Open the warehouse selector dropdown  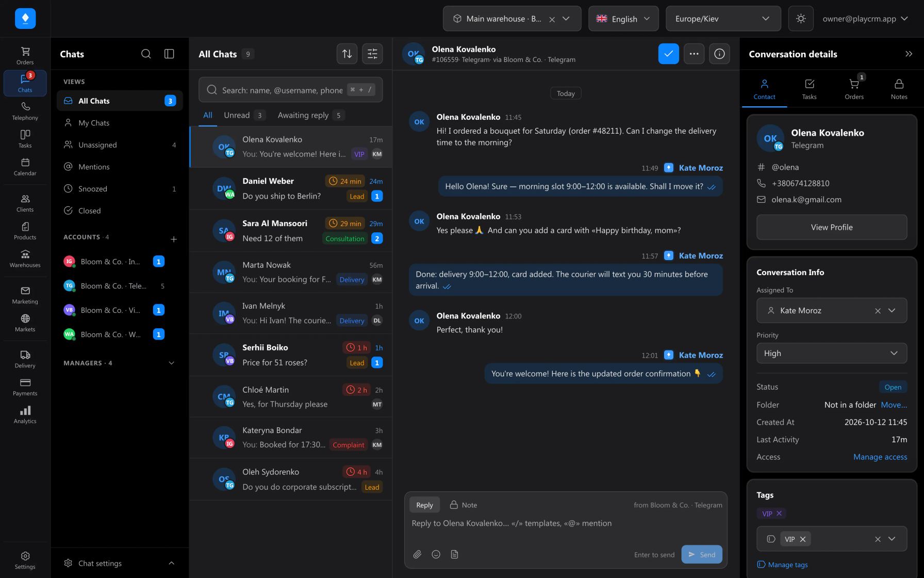(x=512, y=19)
